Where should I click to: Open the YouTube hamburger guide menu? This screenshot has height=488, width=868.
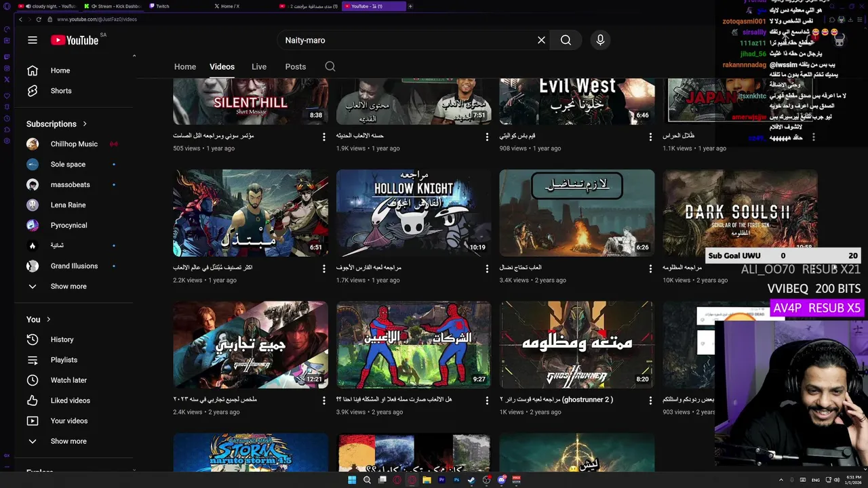(x=33, y=40)
